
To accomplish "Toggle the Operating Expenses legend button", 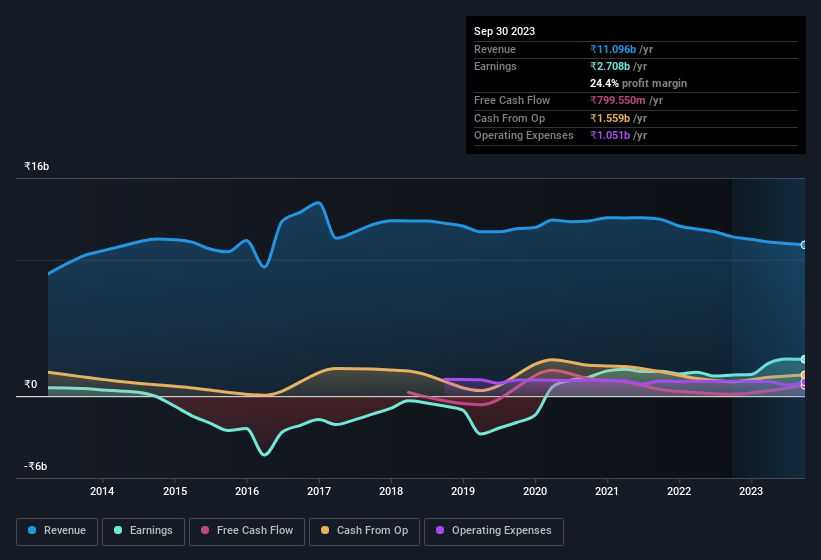I will pos(494,531).
